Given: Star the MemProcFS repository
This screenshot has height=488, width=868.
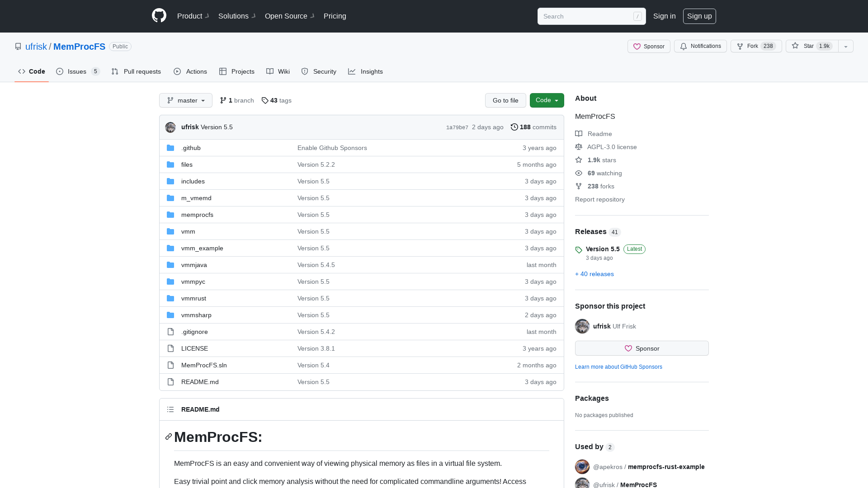Looking at the screenshot, I should coord(812,46).
